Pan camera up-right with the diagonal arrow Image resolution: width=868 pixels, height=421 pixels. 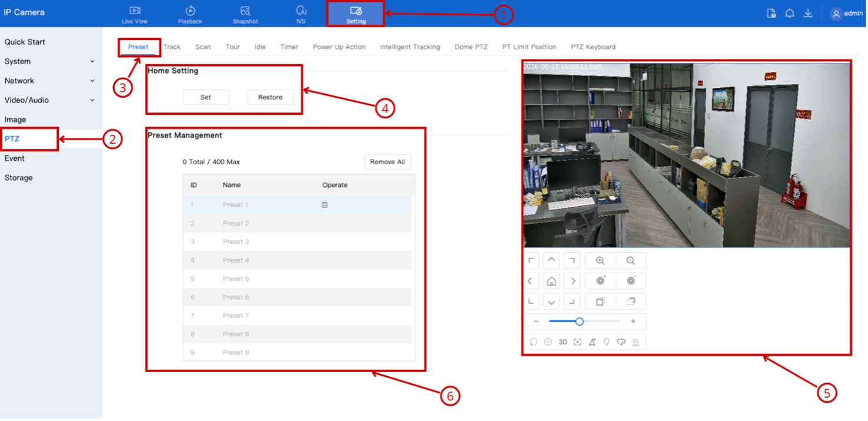(x=571, y=260)
